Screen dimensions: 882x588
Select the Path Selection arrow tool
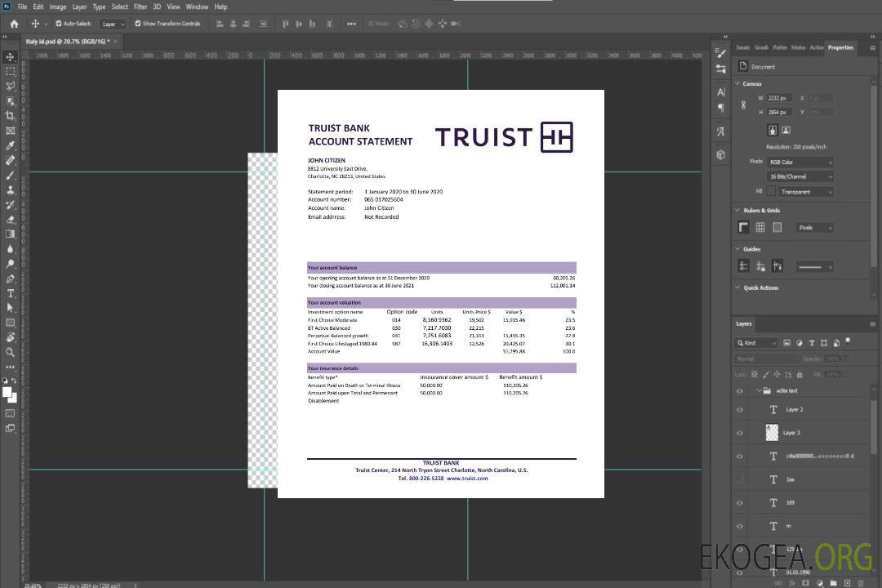(x=10, y=308)
